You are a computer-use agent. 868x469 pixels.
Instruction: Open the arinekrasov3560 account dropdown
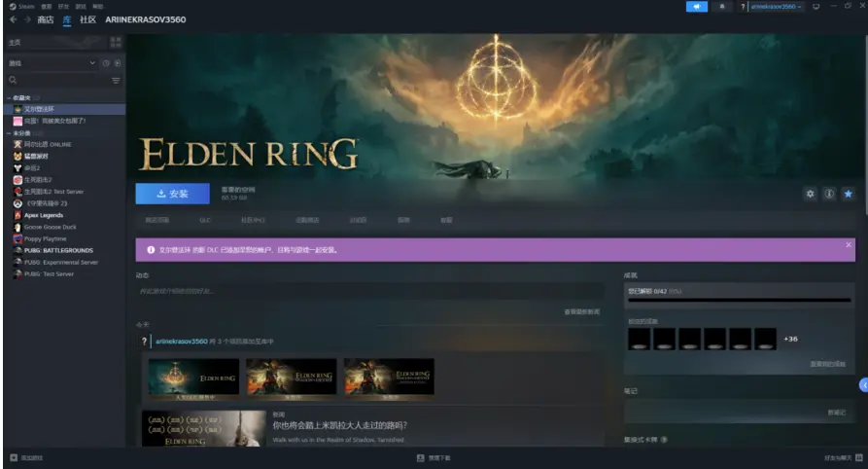click(776, 7)
